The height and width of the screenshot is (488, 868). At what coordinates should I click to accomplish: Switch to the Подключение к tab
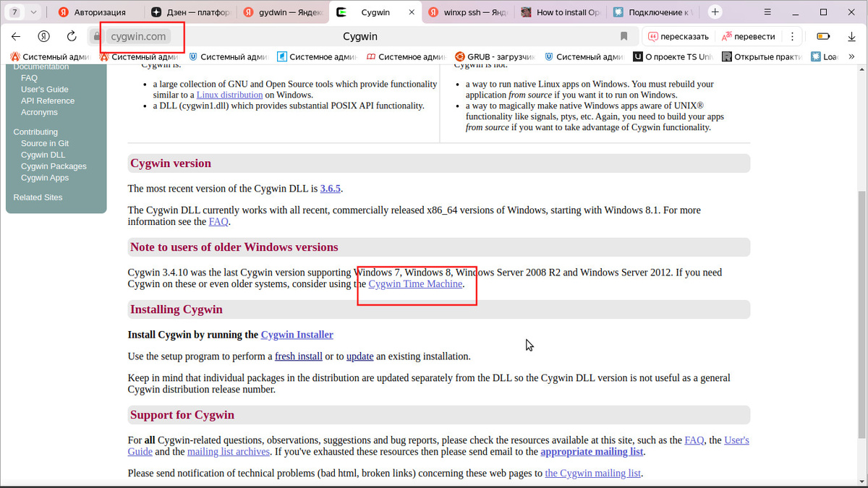(x=652, y=12)
